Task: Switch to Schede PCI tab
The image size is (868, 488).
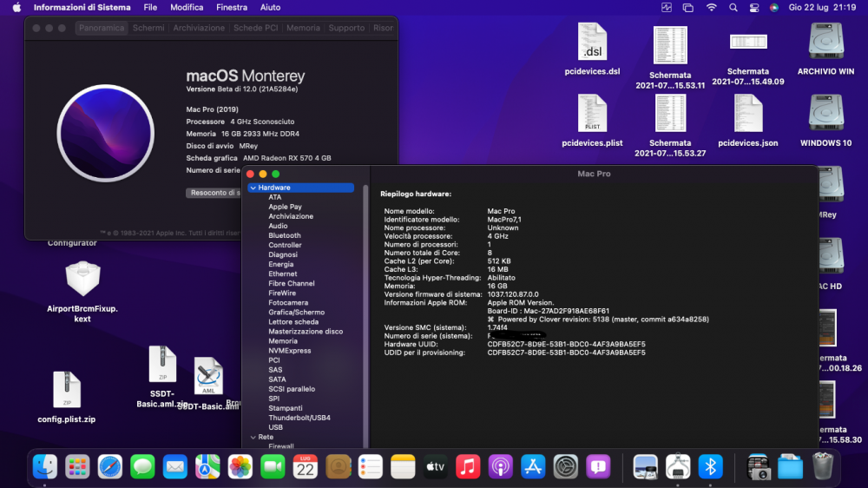Action: click(256, 28)
